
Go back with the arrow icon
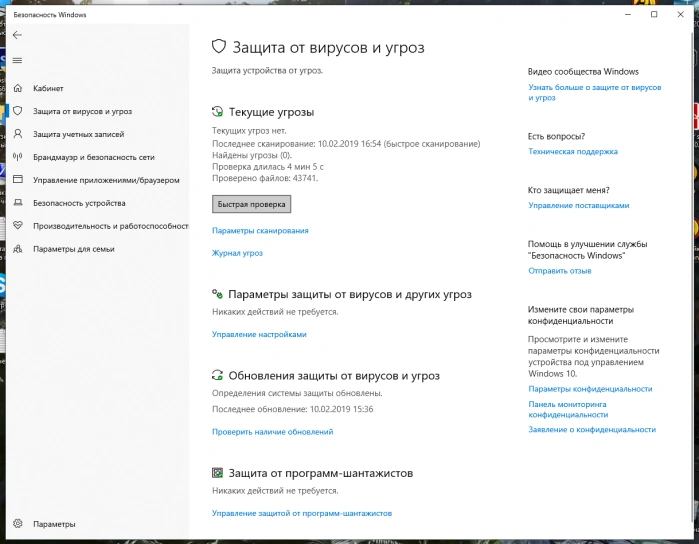click(17, 35)
